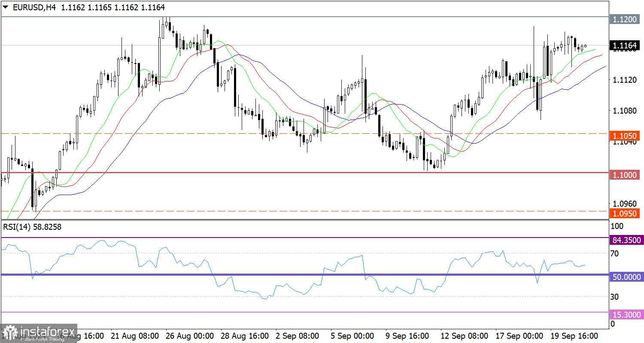Click the 1.1120 price axis value
This screenshot has height=343, width=644.
(x=625, y=80)
